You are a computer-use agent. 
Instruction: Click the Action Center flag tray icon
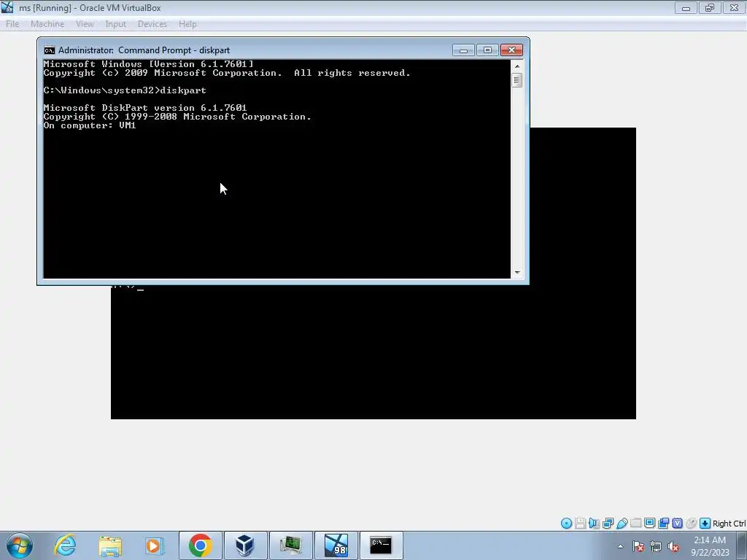[x=638, y=547]
